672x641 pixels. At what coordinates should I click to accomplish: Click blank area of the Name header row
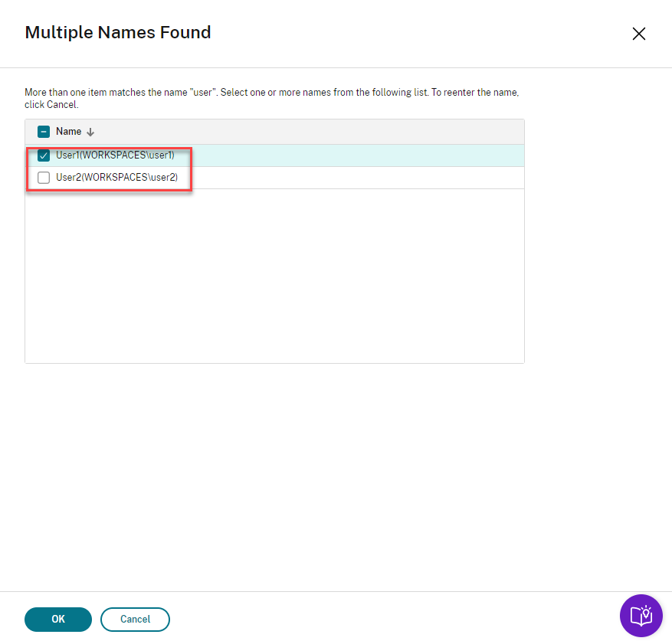(306, 132)
